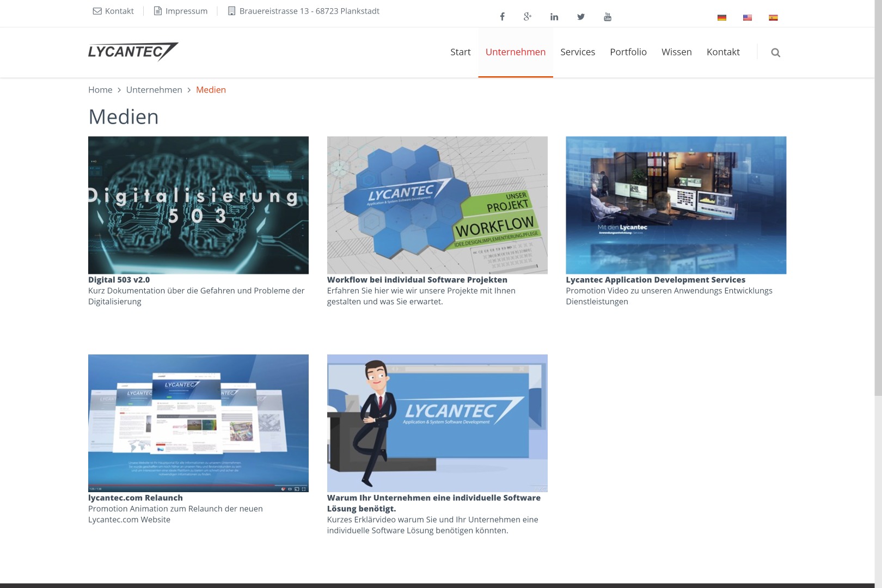The height and width of the screenshot is (588, 882).
Task: Open the YouTube social icon
Action: (608, 17)
